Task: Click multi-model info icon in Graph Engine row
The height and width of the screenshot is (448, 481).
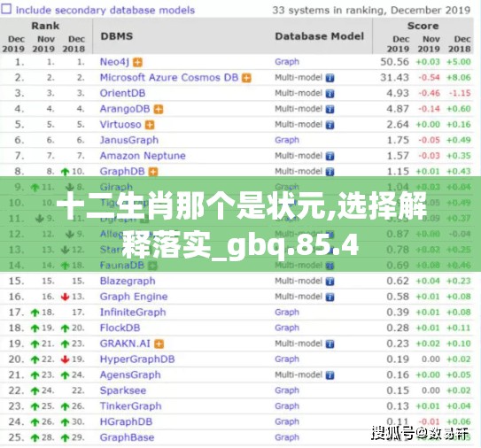Action: (330, 297)
